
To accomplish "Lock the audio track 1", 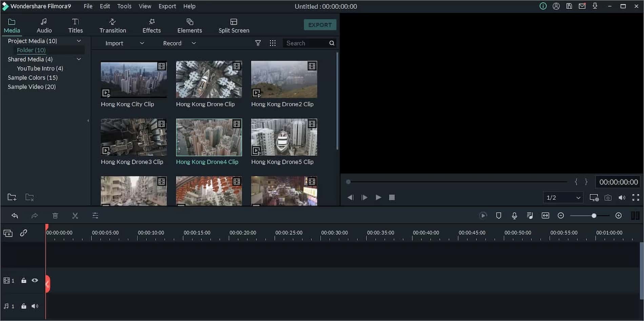I will click(23, 306).
